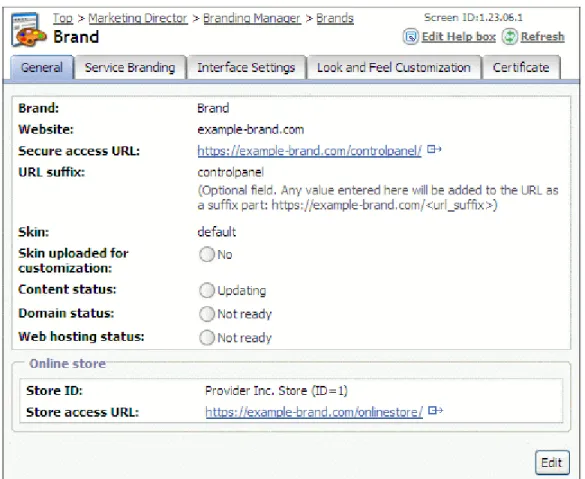
Task: Click the Skin value default
Action: pyautogui.click(x=216, y=232)
